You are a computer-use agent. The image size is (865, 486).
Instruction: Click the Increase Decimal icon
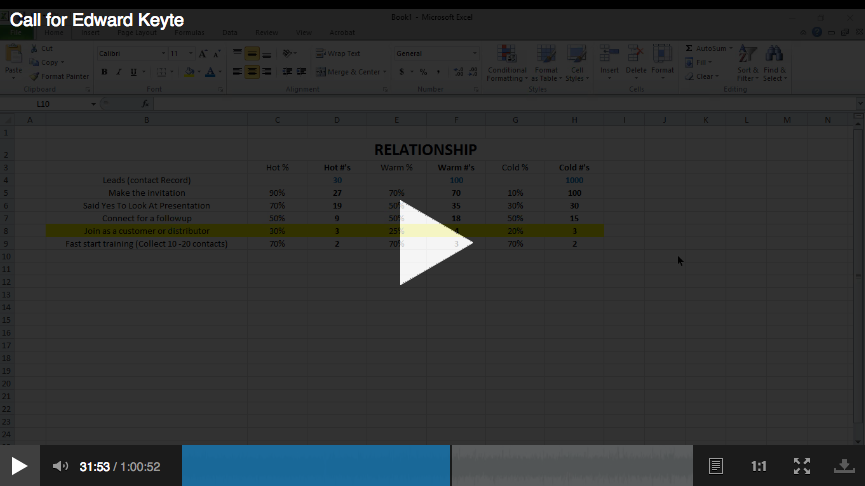[458, 72]
